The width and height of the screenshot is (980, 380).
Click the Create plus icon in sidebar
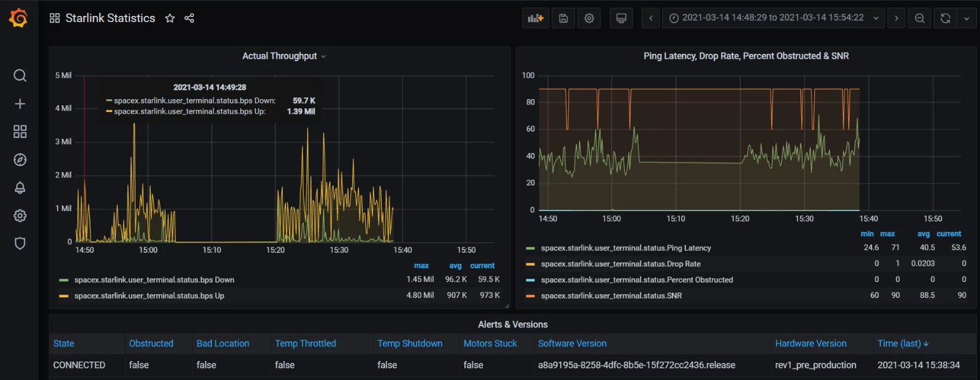[20, 103]
